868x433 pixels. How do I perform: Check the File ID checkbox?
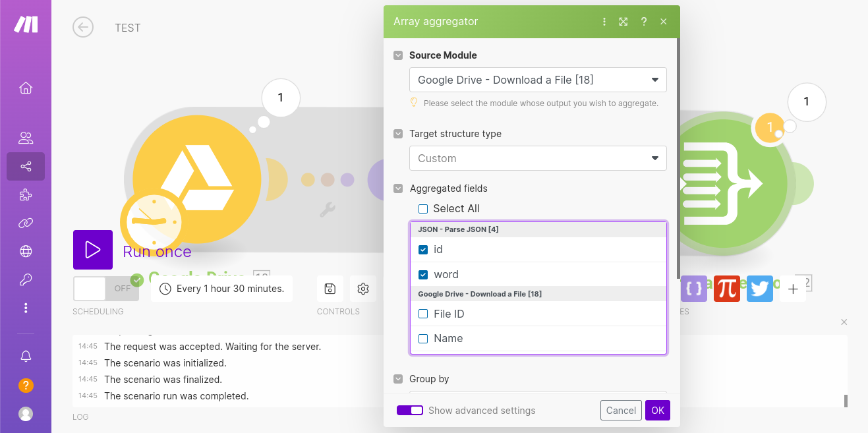pos(423,314)
